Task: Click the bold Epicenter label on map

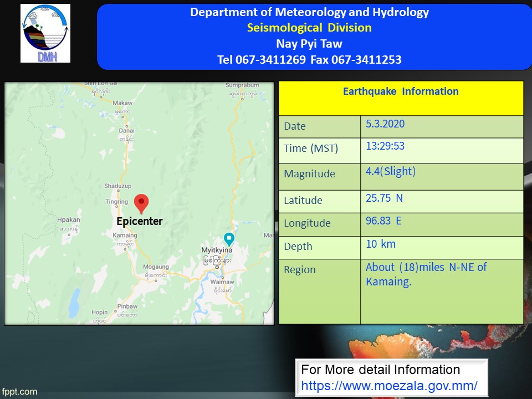Action: point(140,222)
